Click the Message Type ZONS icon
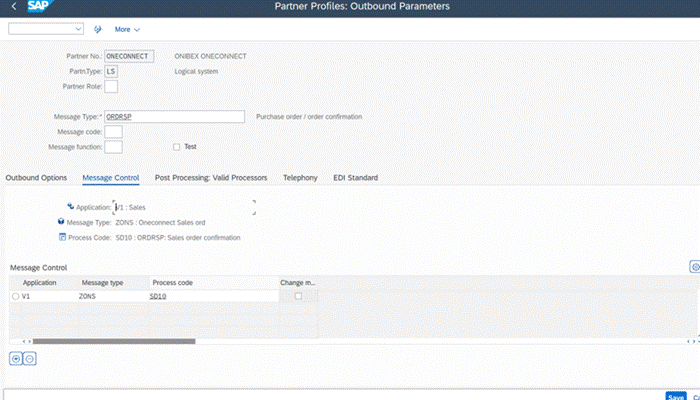 point(62,222)
